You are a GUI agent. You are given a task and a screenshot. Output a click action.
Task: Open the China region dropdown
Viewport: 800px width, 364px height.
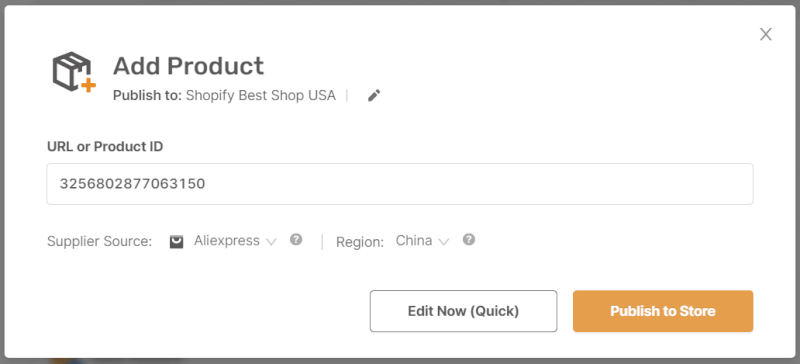pyautogui.click(x=422, y=241)
